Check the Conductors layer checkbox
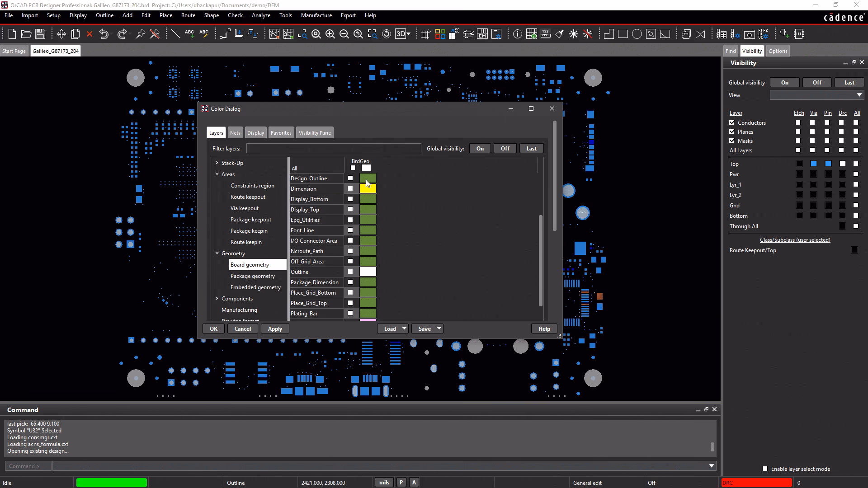Screen dimensions: 868x488 [x=731, y=122]
